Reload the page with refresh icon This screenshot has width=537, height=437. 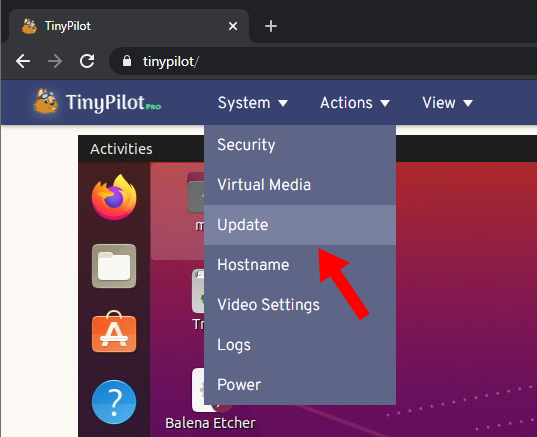click(87, 61)
